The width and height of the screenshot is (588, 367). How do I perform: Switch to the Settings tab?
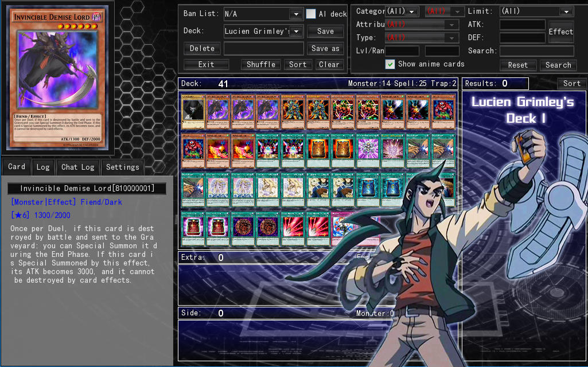pyautogui.click(x=123, y=167)
